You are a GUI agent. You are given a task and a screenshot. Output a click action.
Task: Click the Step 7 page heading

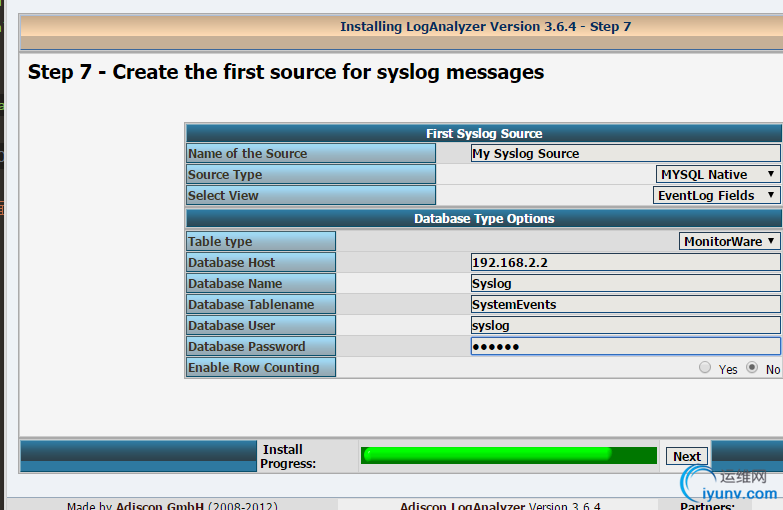click(286, 72)
